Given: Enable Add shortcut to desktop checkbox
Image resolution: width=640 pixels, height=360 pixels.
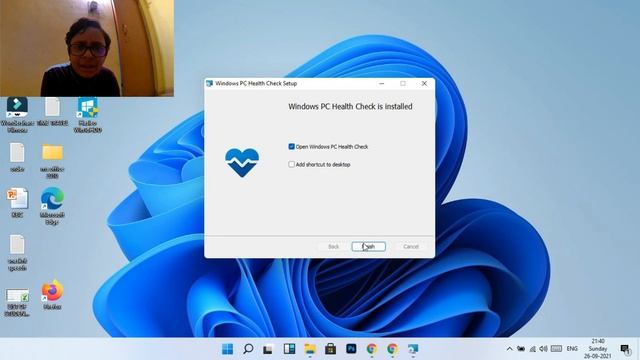Looking at the screenshot, I should (x=291, y=164).
